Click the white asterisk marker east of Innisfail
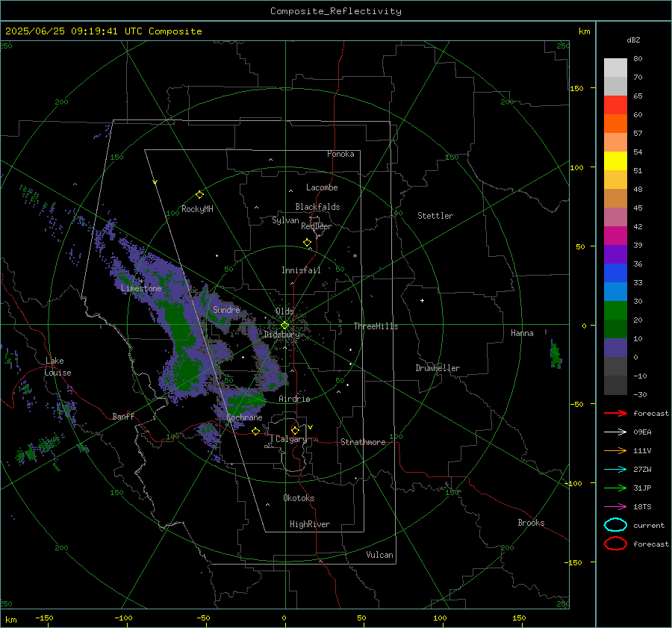 (355, 256)
